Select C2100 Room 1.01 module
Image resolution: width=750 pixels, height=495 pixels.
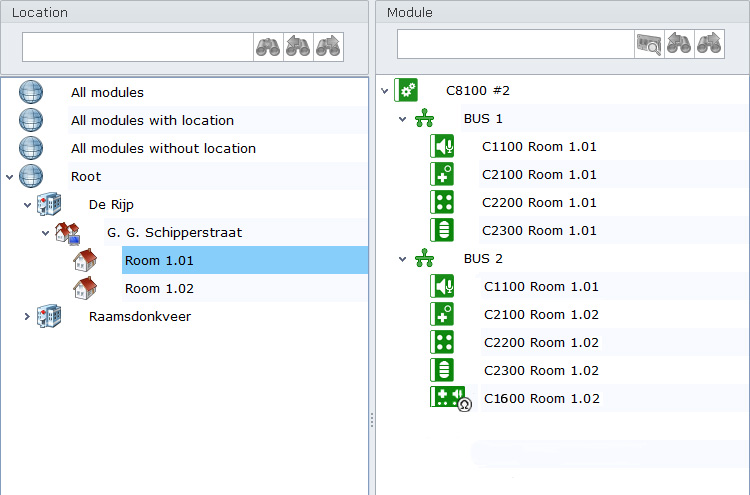pos(539,175)
